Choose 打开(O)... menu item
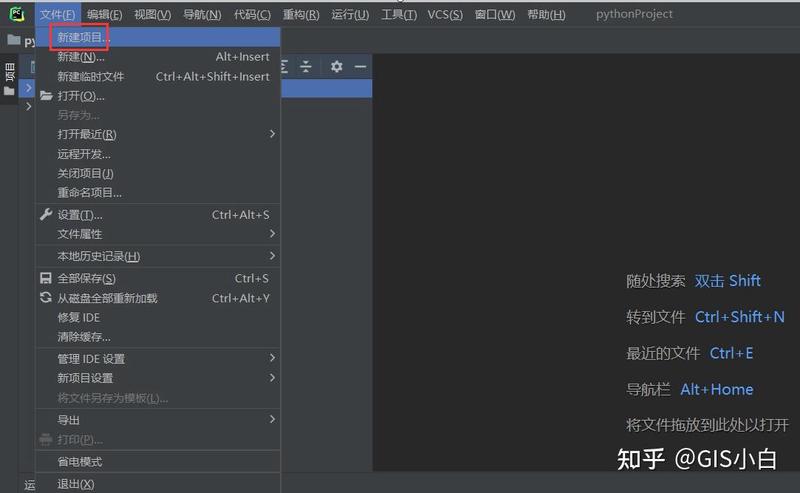Screen dimensions: 800x493 click(158, 96)
